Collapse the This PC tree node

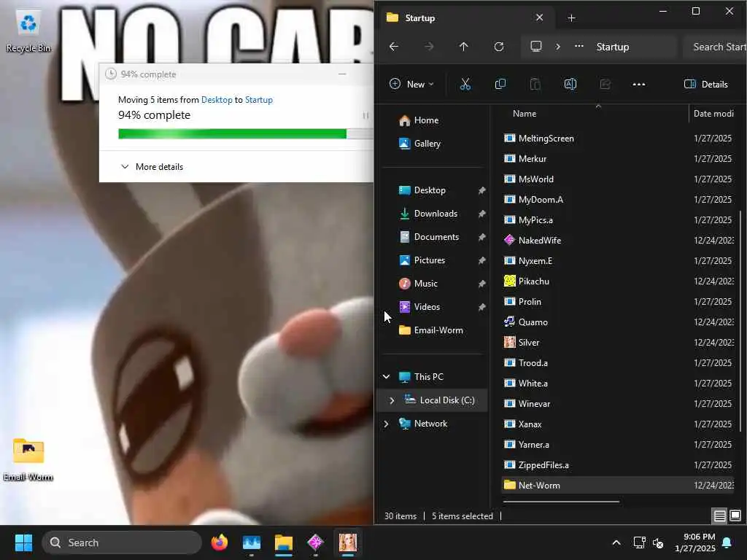tap(387, 377)
